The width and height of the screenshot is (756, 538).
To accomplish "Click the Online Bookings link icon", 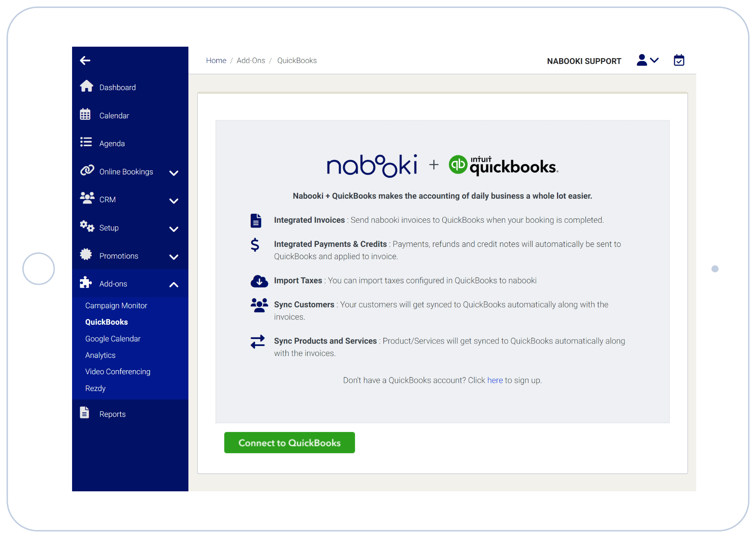I will pyautogui.click(x=87, y=170).
